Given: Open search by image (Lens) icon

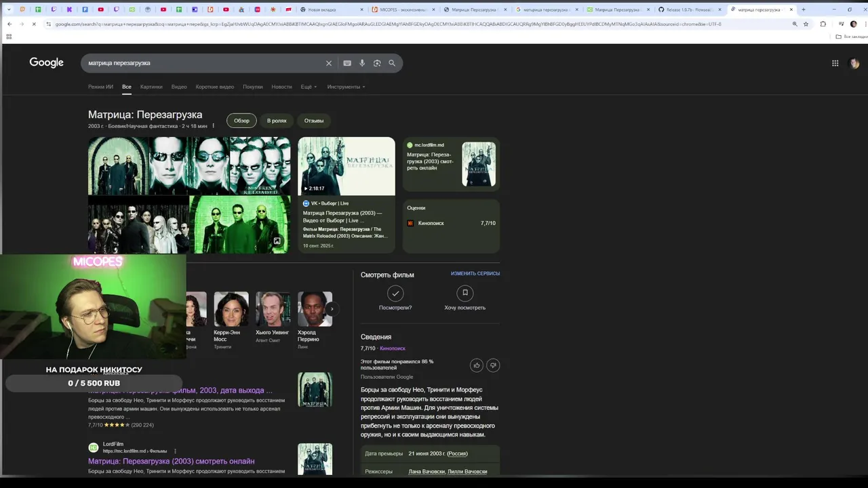Looking at the screenshot, I should tap(377, 63).
